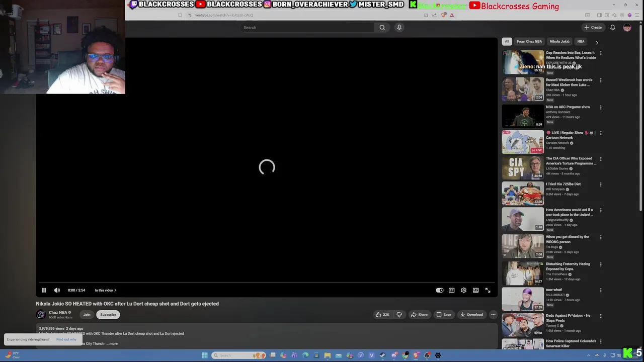Image resolution: width=644 pixels, height=362 pixels.
Task: Open Discord from the taskbar
Action: [x=394, y=355]
